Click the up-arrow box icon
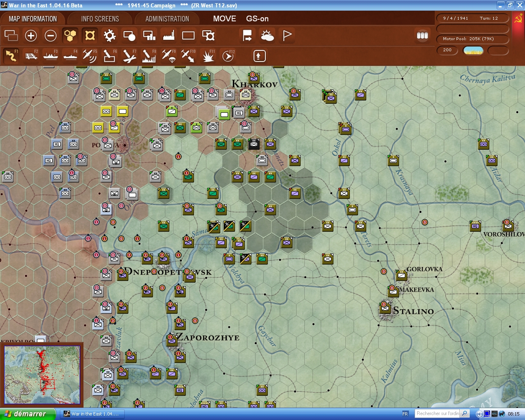 [x=259, y=56]
